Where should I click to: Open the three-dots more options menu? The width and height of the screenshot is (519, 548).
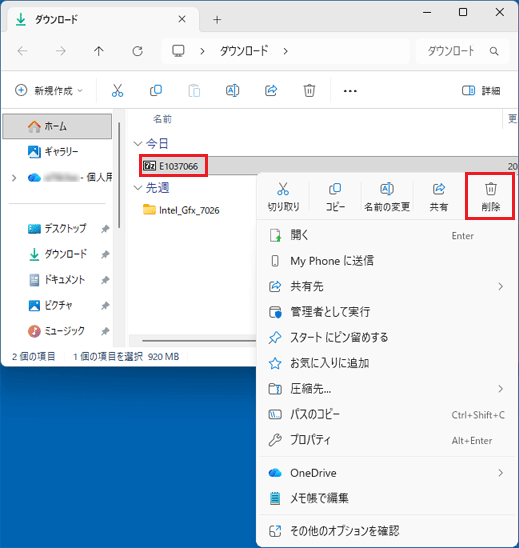[350, 91]
